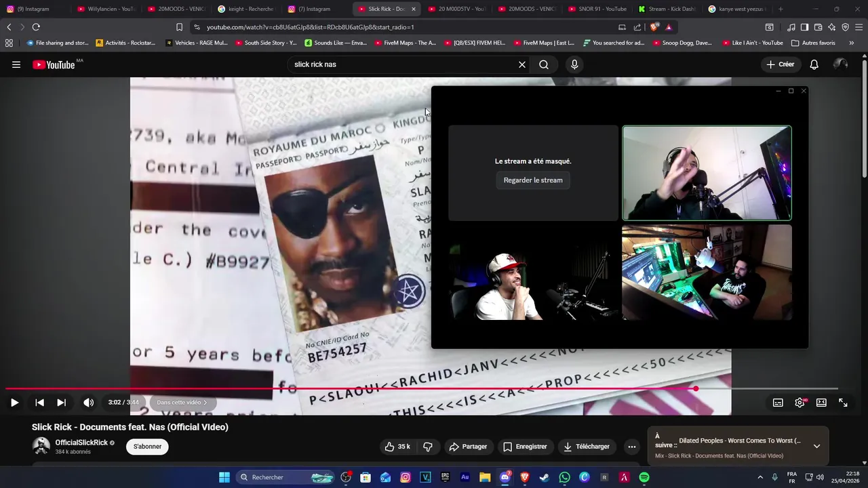Like the video with 35 k likes
Viewport: 868px width, 488px height.
[x=397, y=447]
